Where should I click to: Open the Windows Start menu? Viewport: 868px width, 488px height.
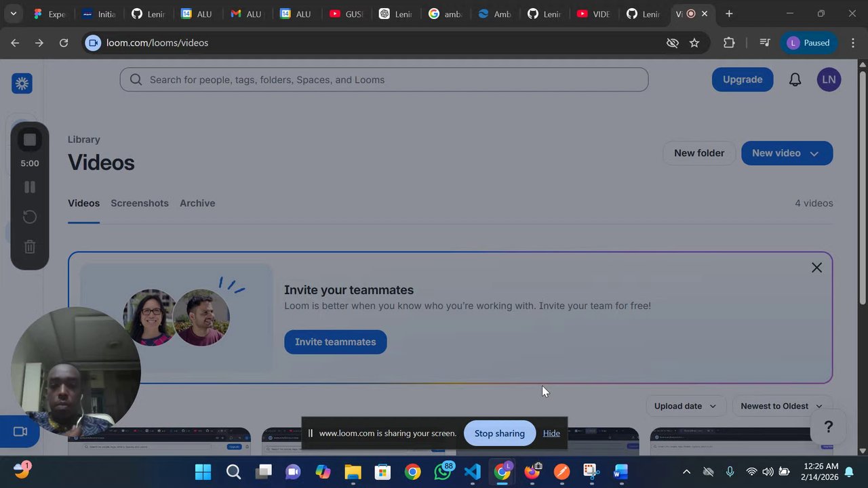coord(203,472)
